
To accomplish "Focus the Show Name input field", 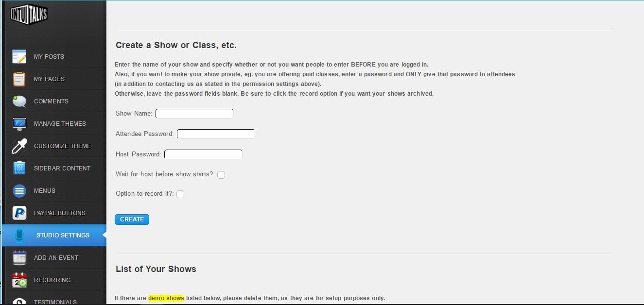I will click(x=194, y=114).
